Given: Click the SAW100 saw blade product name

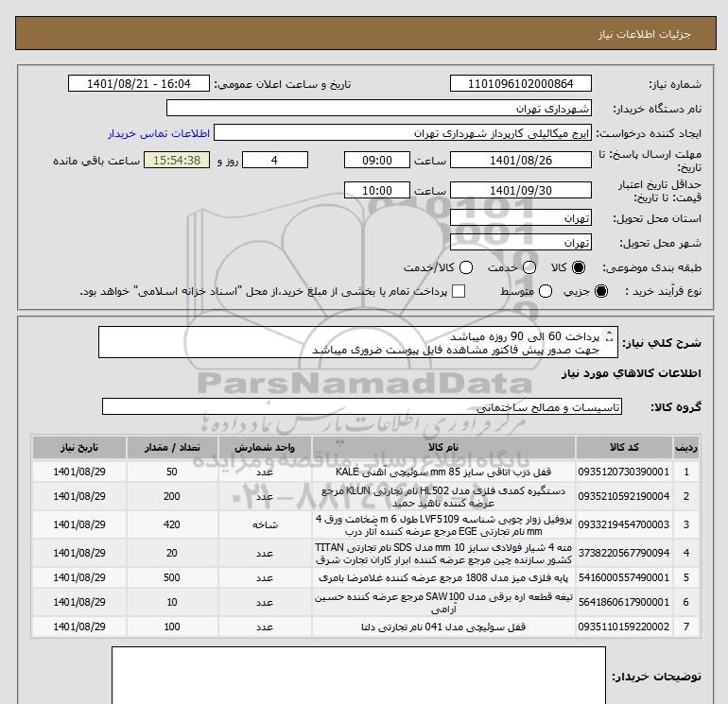Looking at the screenshot, I should [x=443, y=602].
